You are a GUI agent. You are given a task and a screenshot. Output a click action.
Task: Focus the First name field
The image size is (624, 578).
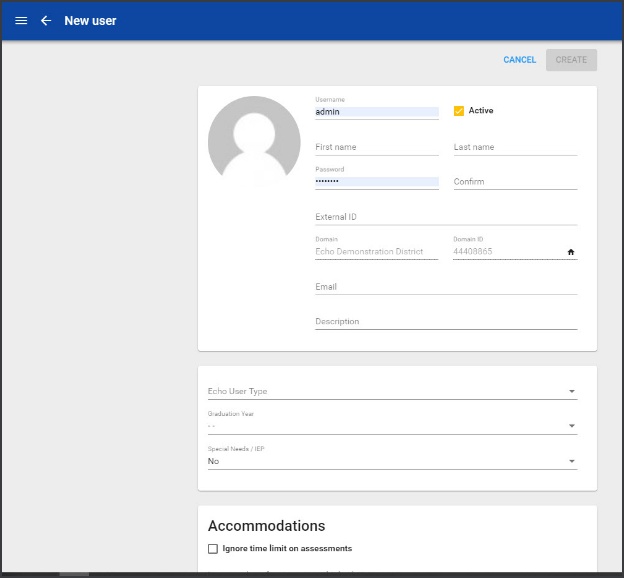pos(376,147)
